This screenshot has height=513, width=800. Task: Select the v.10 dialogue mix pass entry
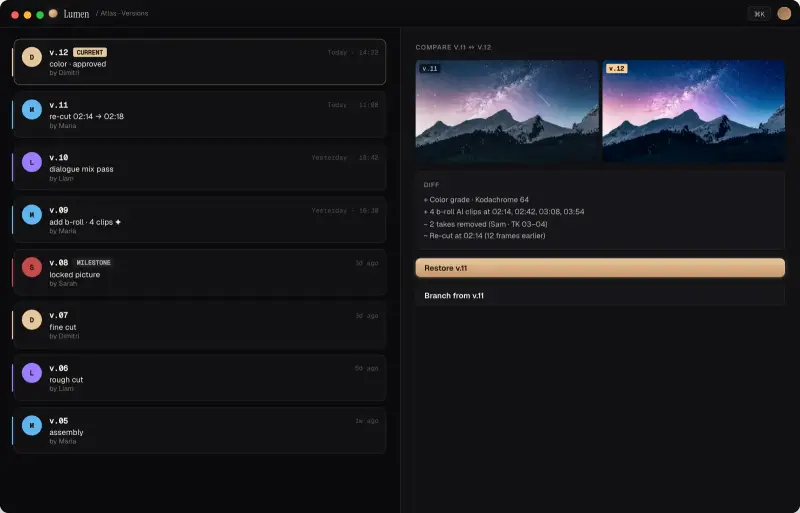199,167
